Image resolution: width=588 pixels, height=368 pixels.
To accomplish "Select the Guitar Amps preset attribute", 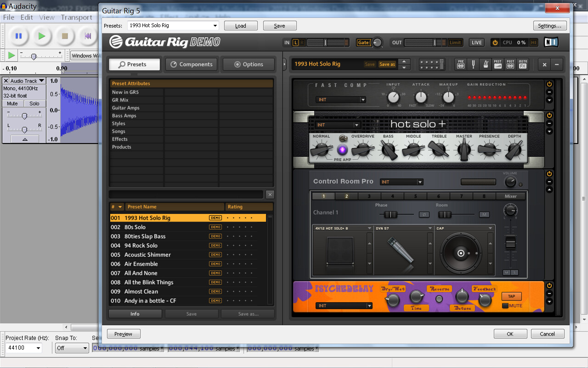I will pyautogui.click(x=136, y=108).
